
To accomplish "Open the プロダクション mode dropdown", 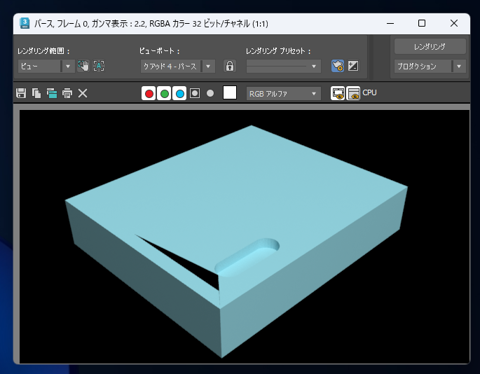I will 430,66.
